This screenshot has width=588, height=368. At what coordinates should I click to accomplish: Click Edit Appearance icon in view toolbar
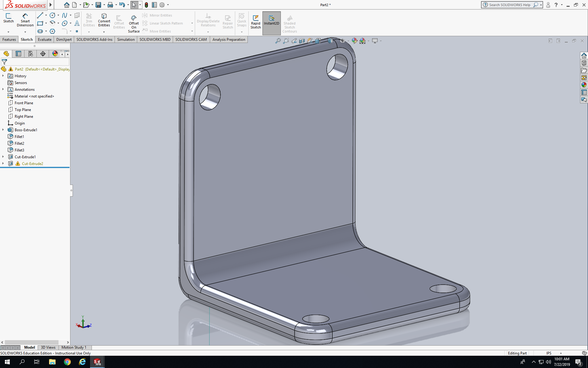point(354,41)
